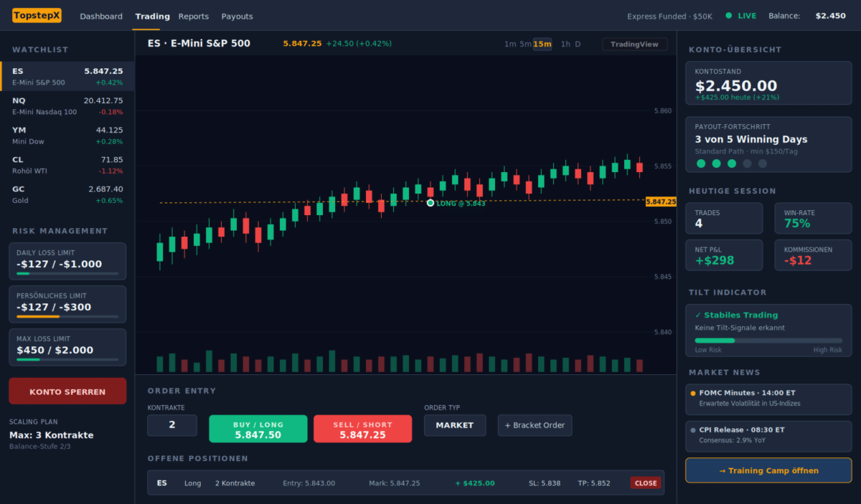861x504 pixels.
Task: Click the chart header price 5.847.25
Action: (x=302, y=44)
